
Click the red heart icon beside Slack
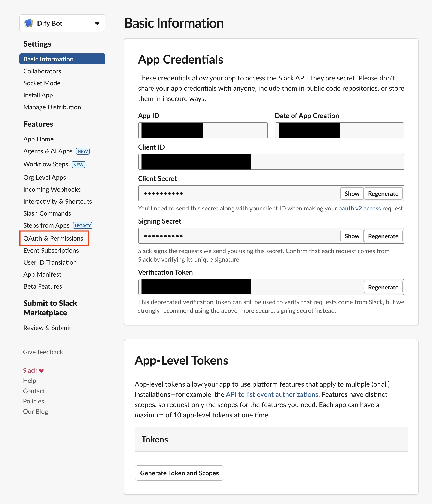pyautogui.click(x=42, y=371)
